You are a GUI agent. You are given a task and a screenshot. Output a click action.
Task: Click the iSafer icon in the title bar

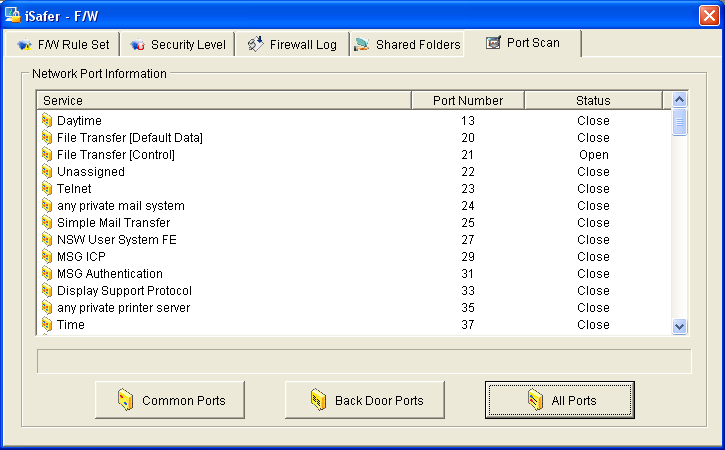14,15
